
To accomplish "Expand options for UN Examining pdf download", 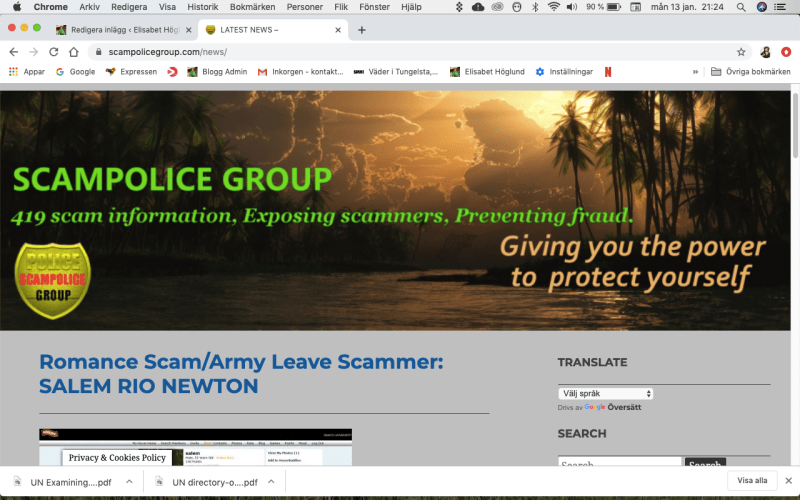I will [129, 482].
